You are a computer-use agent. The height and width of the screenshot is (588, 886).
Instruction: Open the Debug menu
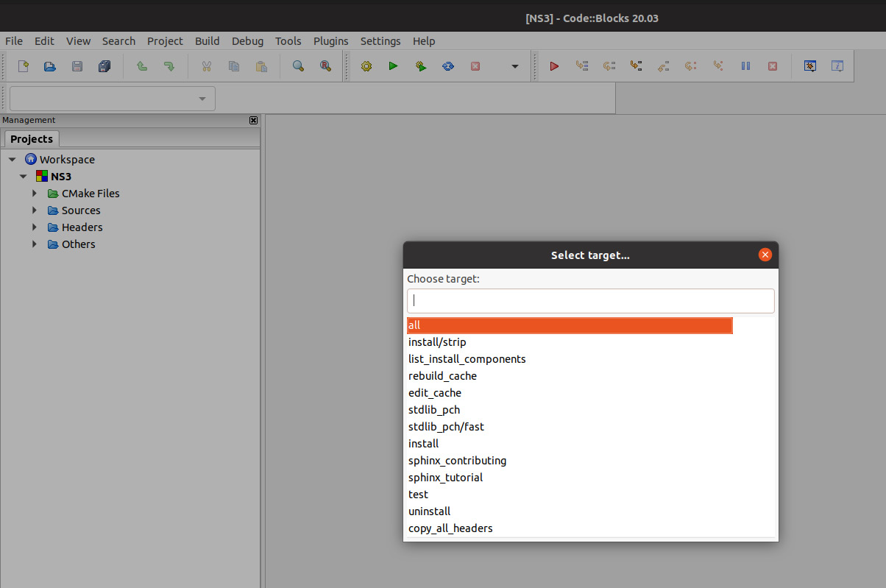pos(248,41)
